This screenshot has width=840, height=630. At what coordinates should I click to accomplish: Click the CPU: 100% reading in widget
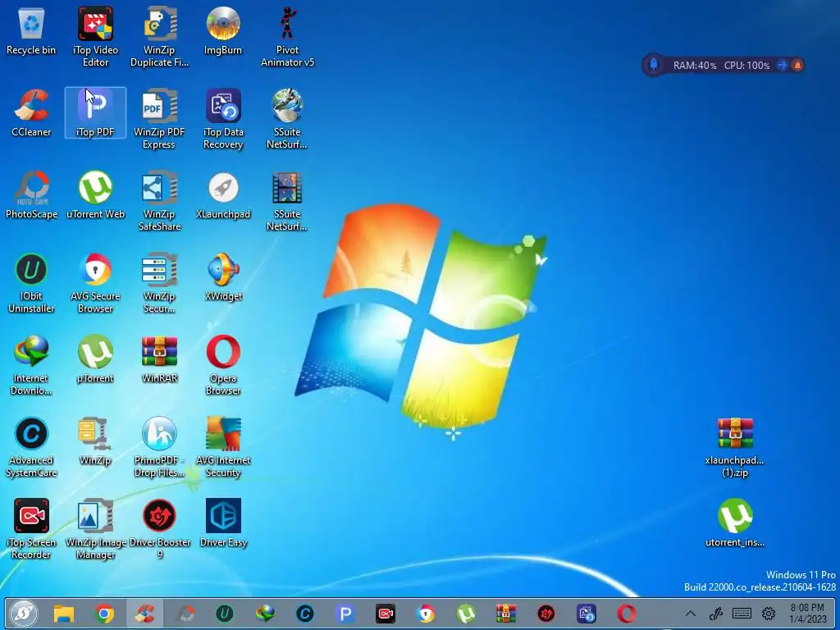tap(746, 66)
